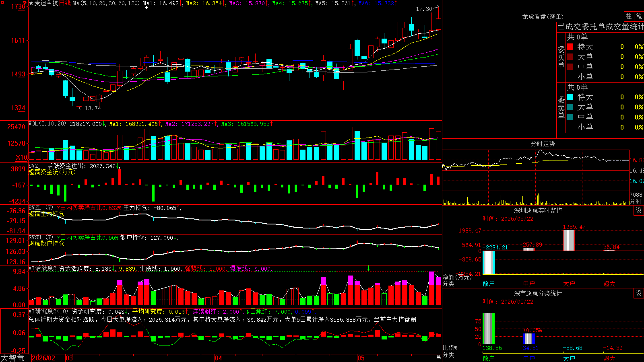Click the 分时走势 panel title
Image resolution: width=644 pixels, height=362 pixels.
(x=543, y=144)
